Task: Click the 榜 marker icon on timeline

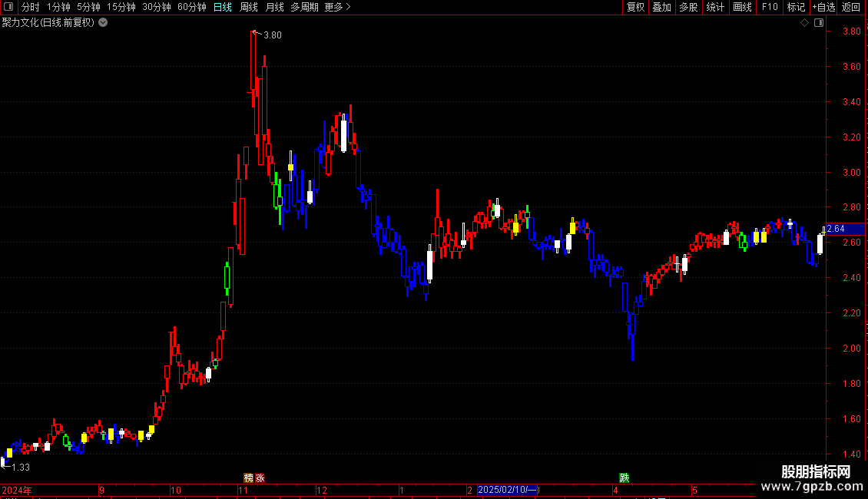Action: pos(249,478)
